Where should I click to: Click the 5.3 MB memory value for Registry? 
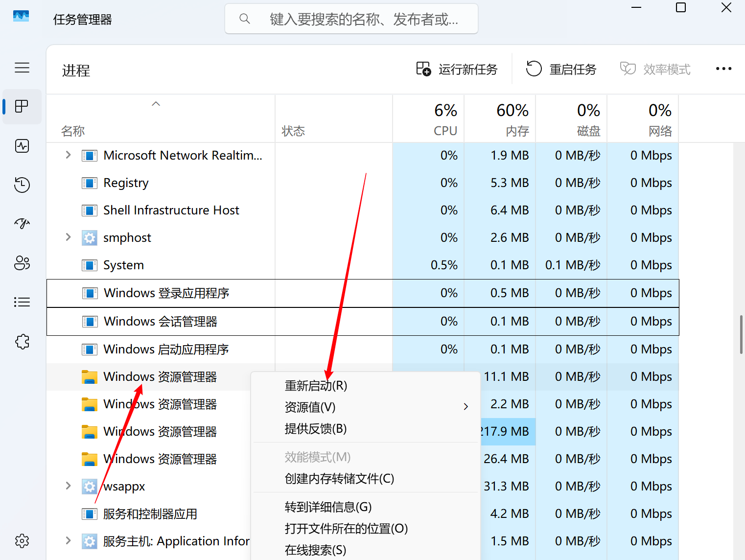click(x=510, y=183)
